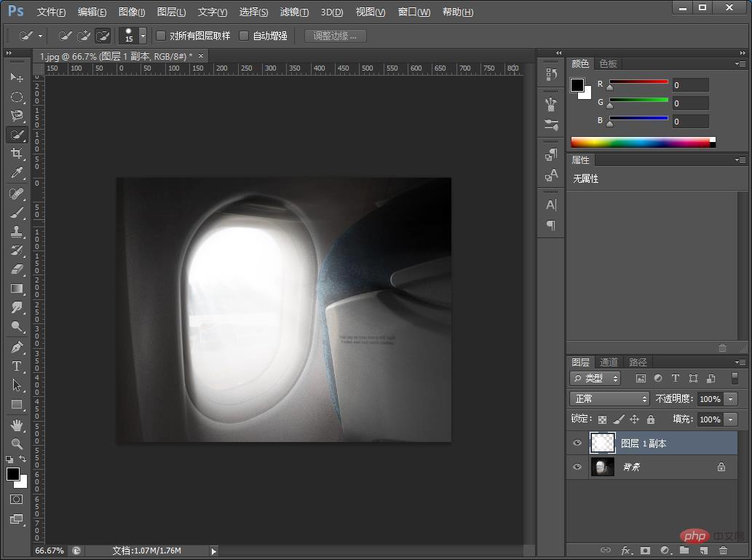Open the tool preset picker arrow
Image resolution: width=752 pixels, height=560 pixels.
click(40, 36)
